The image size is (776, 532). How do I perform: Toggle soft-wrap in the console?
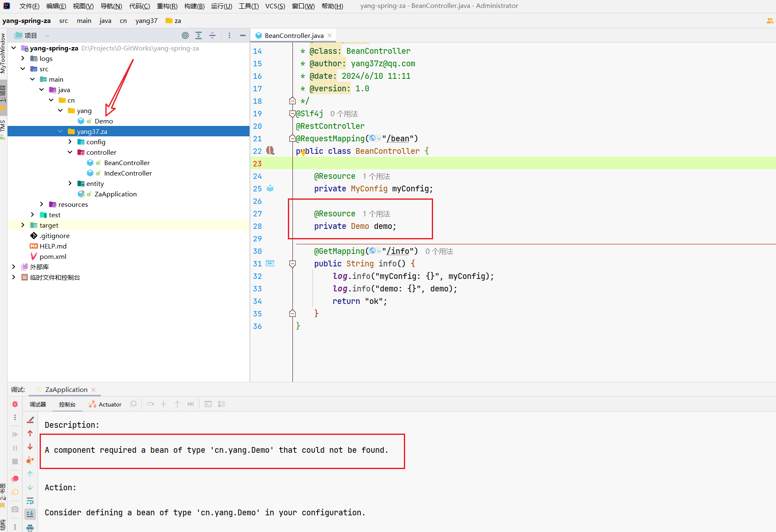tap(30, 501)
